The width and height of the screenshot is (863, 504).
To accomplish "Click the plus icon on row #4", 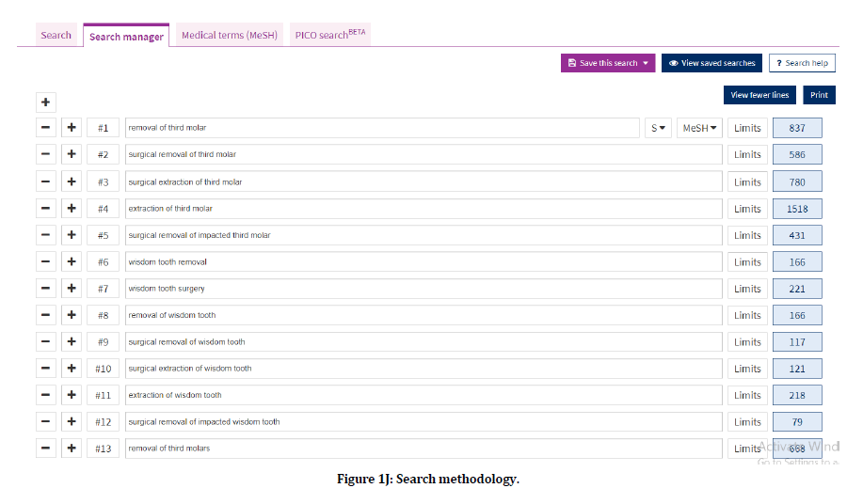I will coord(72,208).
